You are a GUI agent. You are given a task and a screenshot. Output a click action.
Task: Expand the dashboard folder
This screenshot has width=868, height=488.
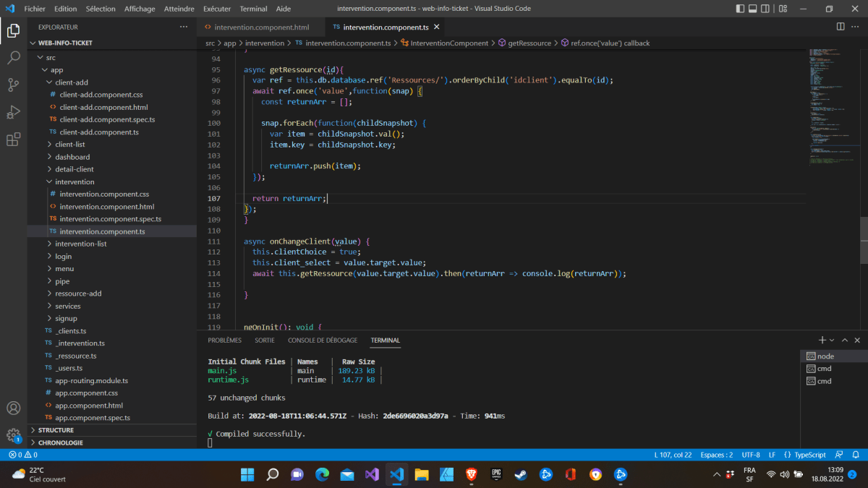112,157
